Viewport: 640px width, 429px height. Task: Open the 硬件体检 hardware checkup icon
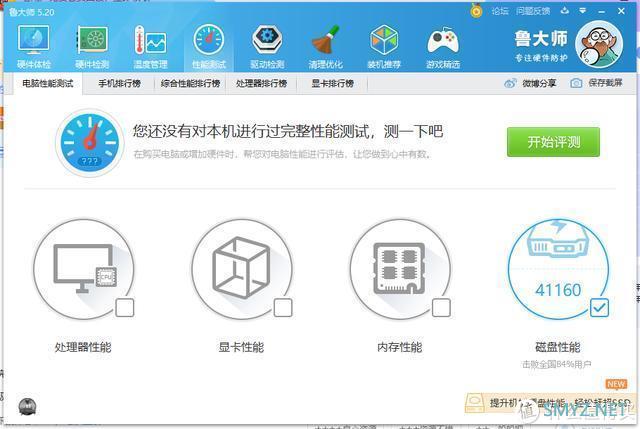(33, 40)
